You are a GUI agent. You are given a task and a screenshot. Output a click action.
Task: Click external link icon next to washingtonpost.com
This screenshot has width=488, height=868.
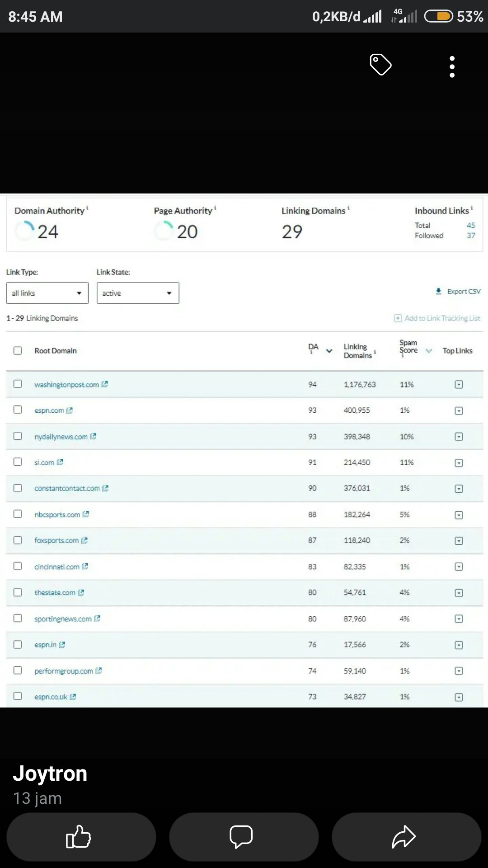[x=105, y=384]
